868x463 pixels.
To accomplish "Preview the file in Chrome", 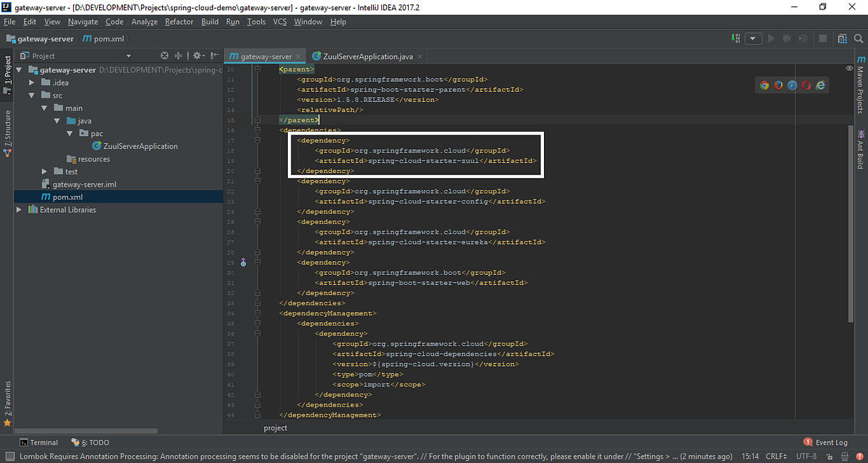I will pos(765,85).
